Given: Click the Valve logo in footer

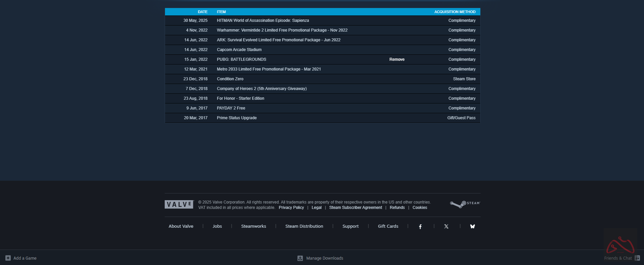Looking at the screenshot, I should 179,205.
